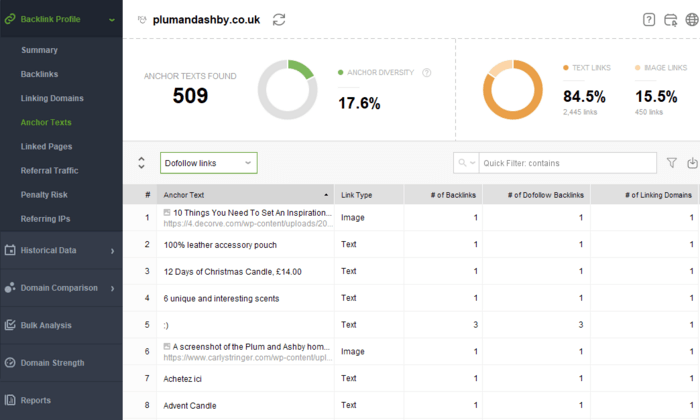Click image icon beside 'A screenshot of the Plum'

[167, 346]
